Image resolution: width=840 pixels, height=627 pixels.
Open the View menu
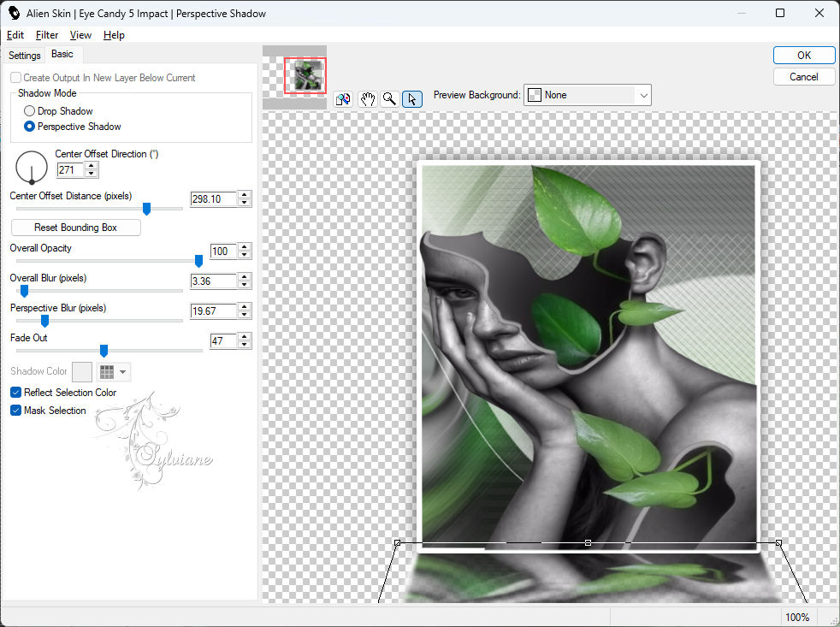click(80, 35)
